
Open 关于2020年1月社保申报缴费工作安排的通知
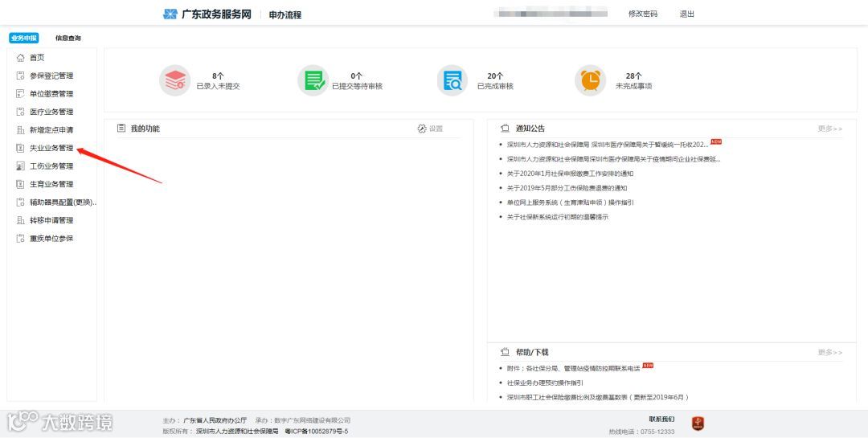(570, 174)
